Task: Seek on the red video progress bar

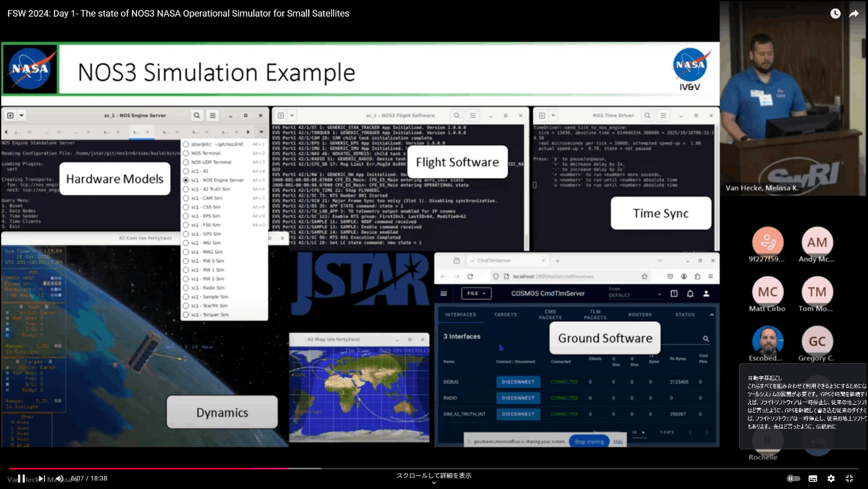Action: click(x=149, y=469)
